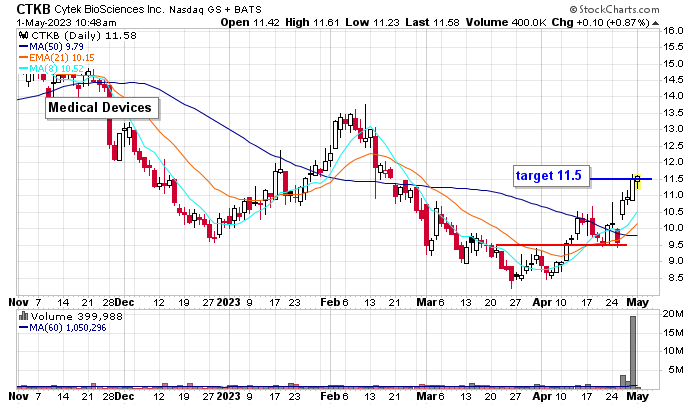
Task: Click the MA(8) 10.52 legend entry
Action: (51, 68)
